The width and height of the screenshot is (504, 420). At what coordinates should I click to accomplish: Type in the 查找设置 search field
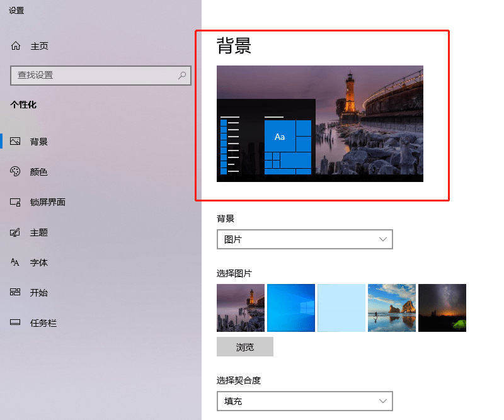(x=94, y=75)
